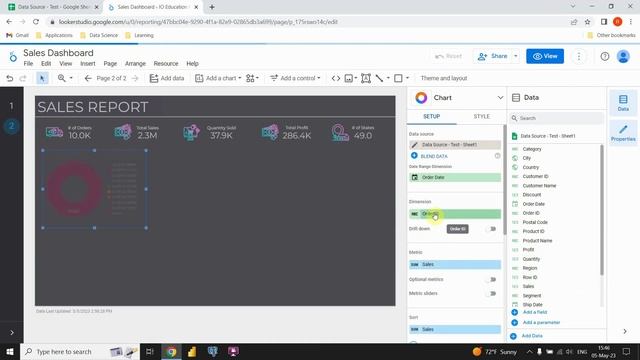Image resolution: width=640 pixels, height=360 pixels.
Task: Click Add Data at panel bottom
Action: (x=532, y=336)
